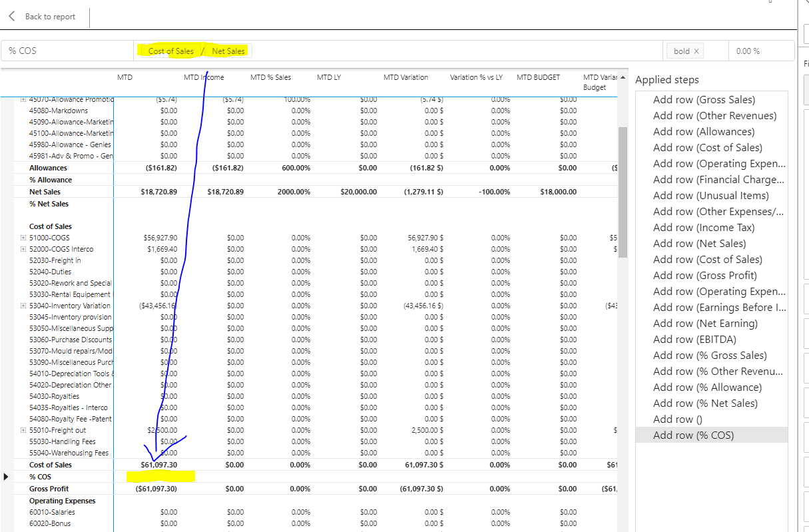Image resolution: width=809 pixels, height=532 pixels.
Task: Select step Add row ()
Action: coord(678,419)
